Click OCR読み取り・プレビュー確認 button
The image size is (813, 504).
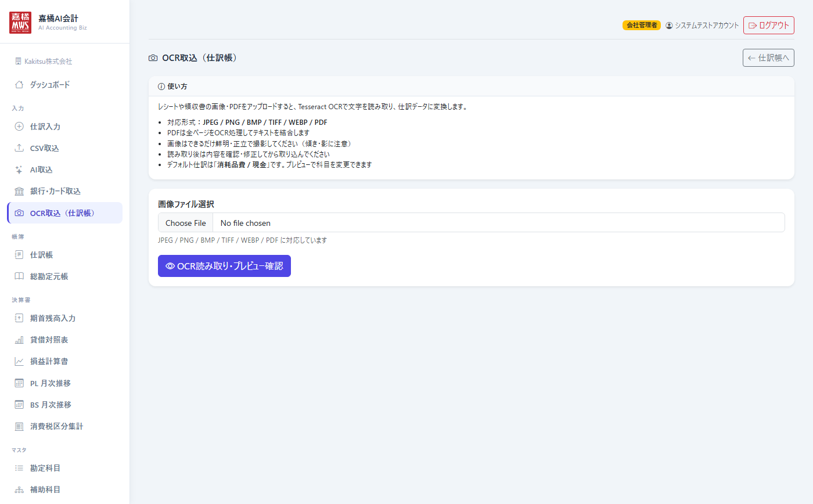tap(224, 266)
